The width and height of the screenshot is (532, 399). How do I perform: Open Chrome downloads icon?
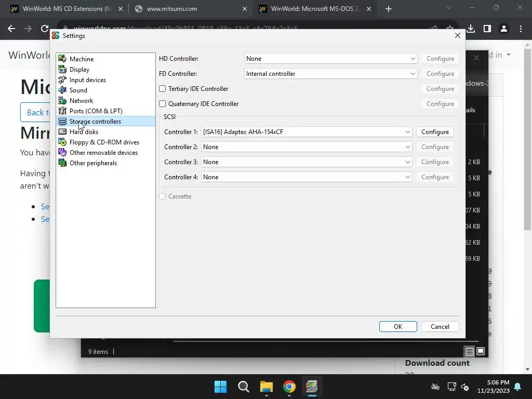coord(471,29)
